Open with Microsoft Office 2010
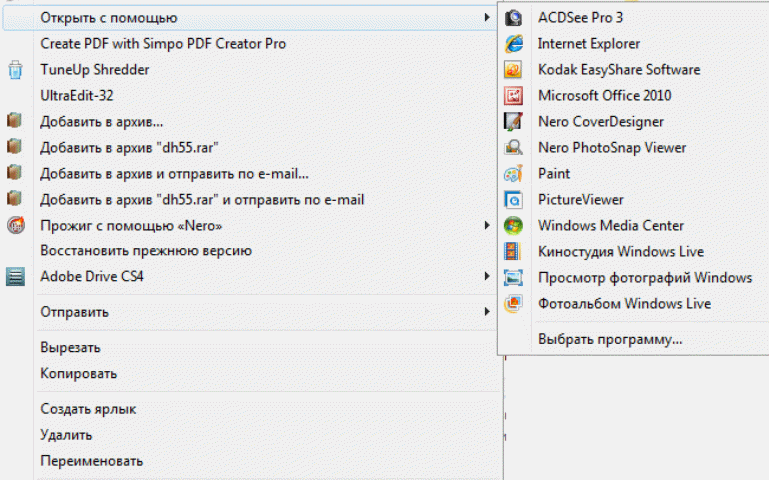Screen dimensions: 769x480 [x=605, y=96]
